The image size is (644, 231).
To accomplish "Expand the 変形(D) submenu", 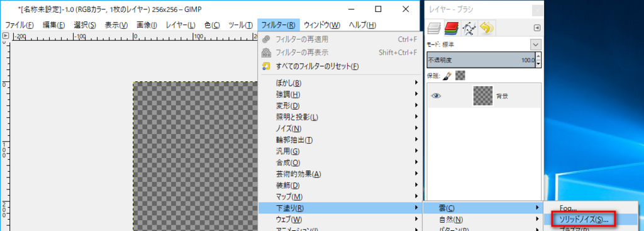I will click(x=340, y=106).
